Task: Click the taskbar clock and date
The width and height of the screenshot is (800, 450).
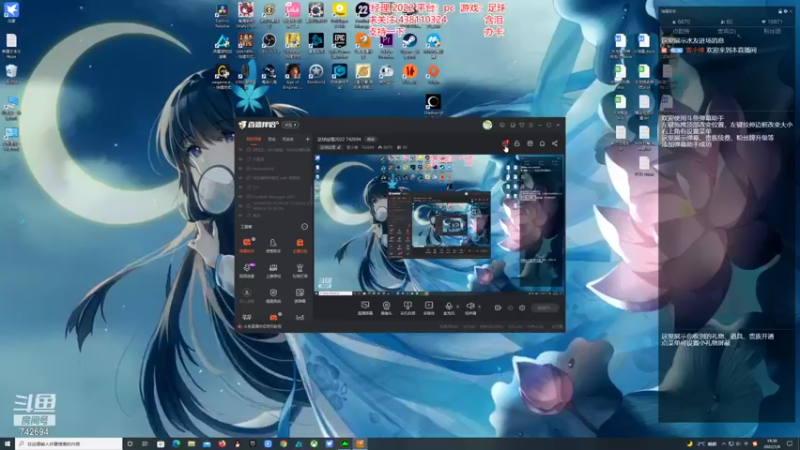Action: [x=772, y=444]
